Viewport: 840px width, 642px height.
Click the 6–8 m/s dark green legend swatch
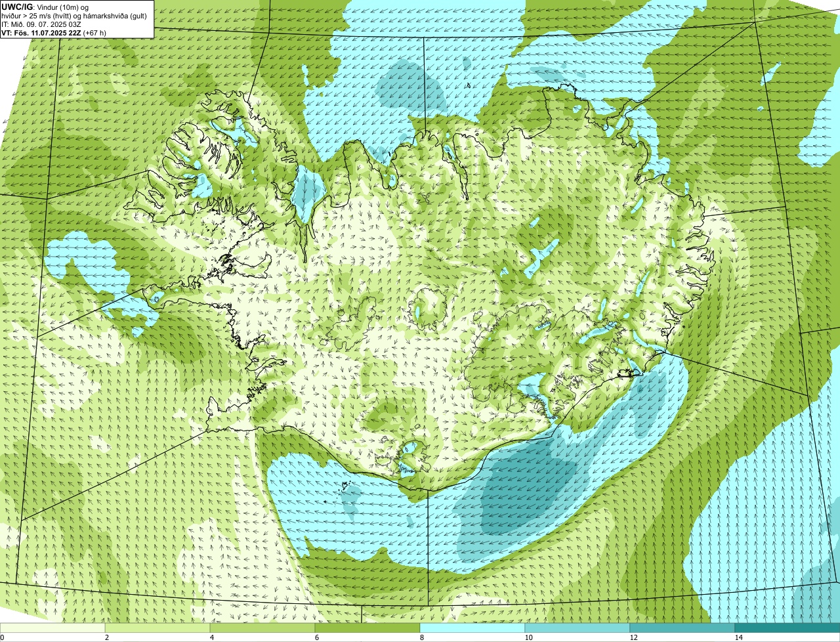367,628
